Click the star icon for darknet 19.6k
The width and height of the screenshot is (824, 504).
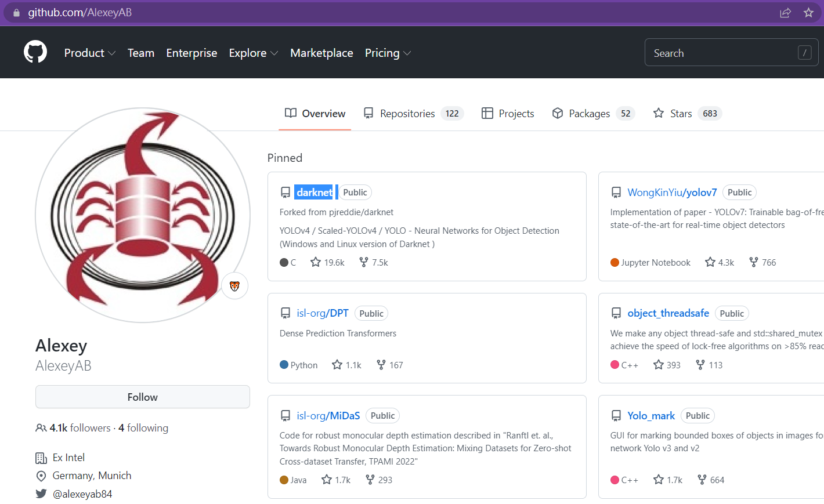316,262
